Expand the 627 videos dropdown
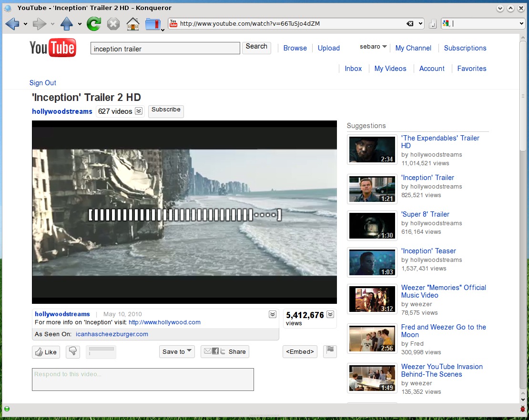529x420 pixels. pyautogui.click(x=139, y=111)
